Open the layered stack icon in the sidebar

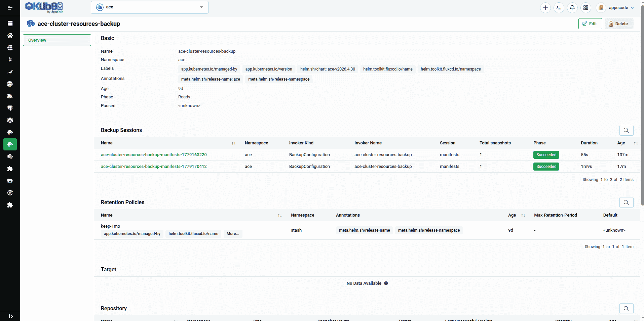tap(10, 120)
